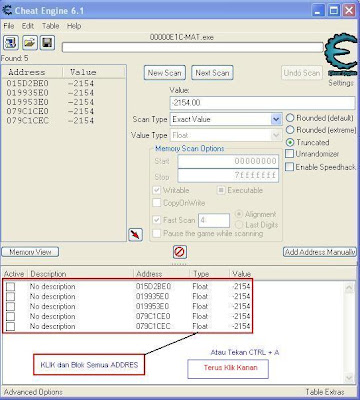
Task: Click description of 079C1CEC table entry
Action: pos(52,326)
